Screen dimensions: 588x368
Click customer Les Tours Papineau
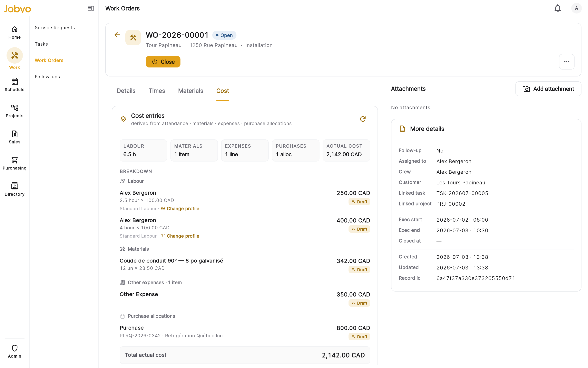click(461, 183)
